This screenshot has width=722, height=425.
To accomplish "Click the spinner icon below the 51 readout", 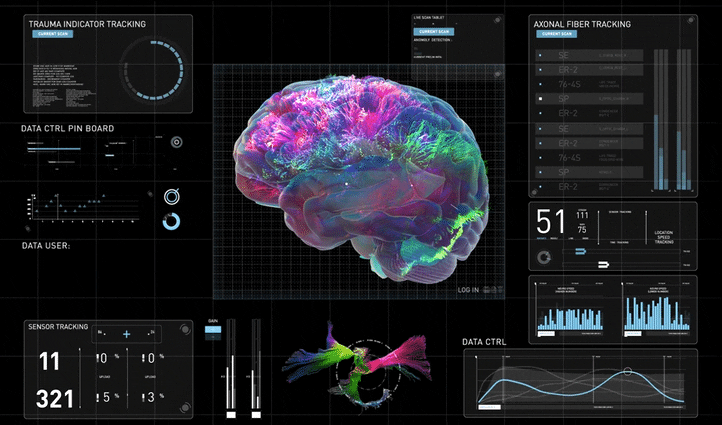I will coord(545,258).
